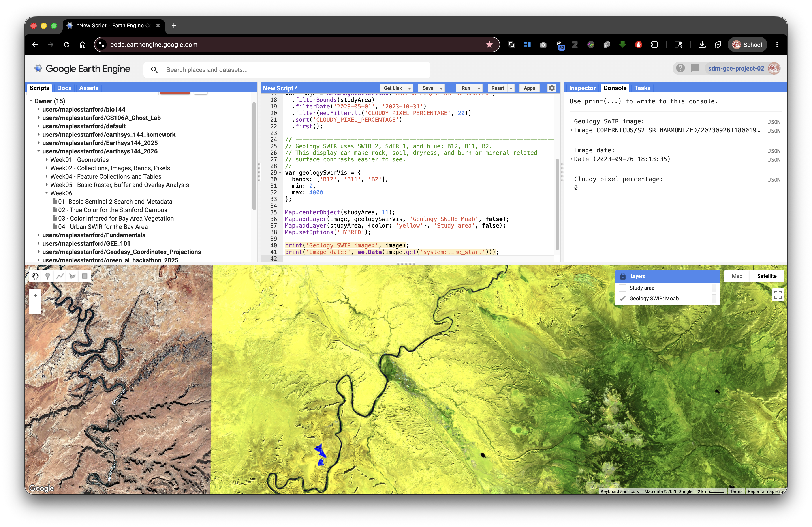Run the script
The width and height of the screenshot is (812, 527).
(x=466, y=88)
